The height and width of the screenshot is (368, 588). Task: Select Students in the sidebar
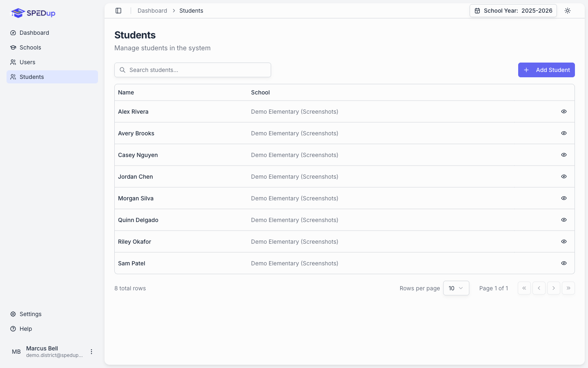click(x=52, y=77)
